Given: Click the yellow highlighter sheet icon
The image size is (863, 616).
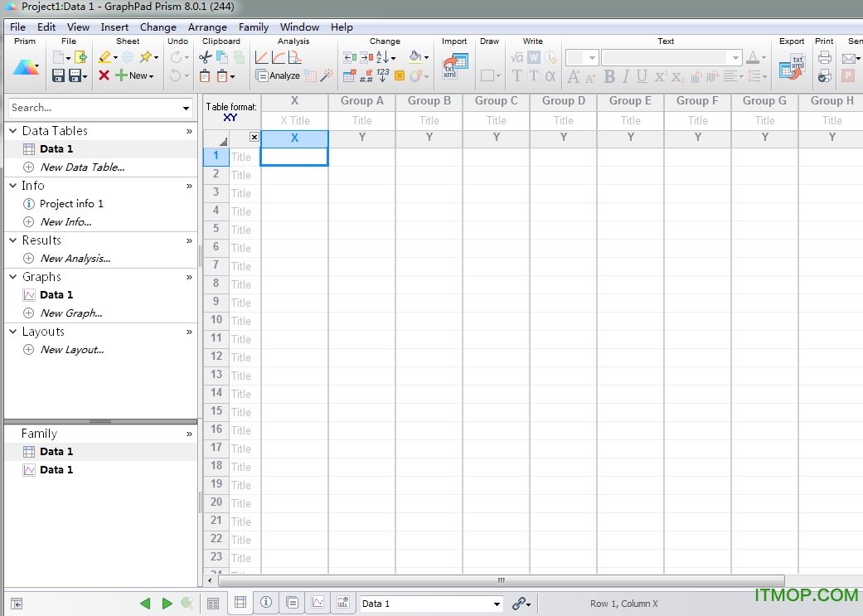Looking at the screenshot, I should click(x=104, y=56).
